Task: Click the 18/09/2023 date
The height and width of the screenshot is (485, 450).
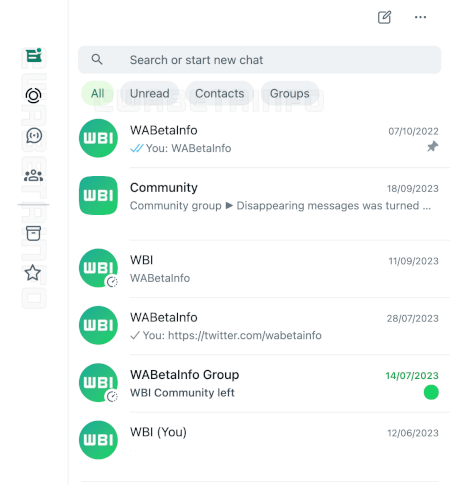Action: (413, 189)
